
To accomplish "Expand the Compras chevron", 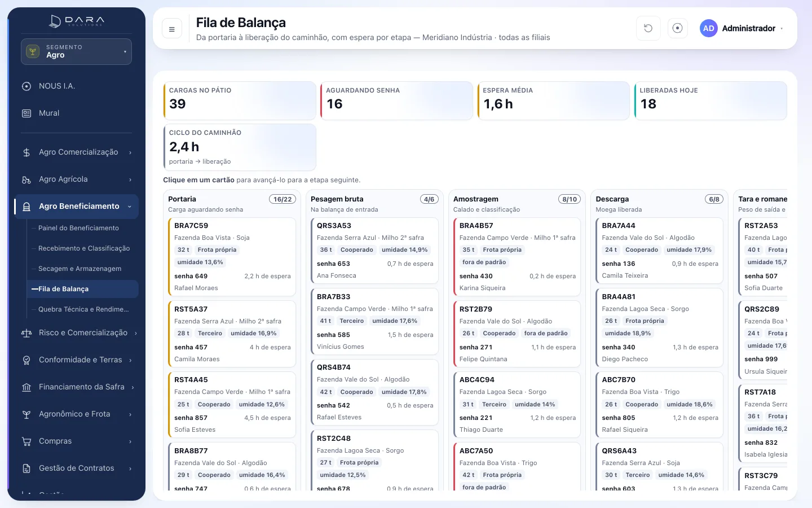I will [130, 441].
